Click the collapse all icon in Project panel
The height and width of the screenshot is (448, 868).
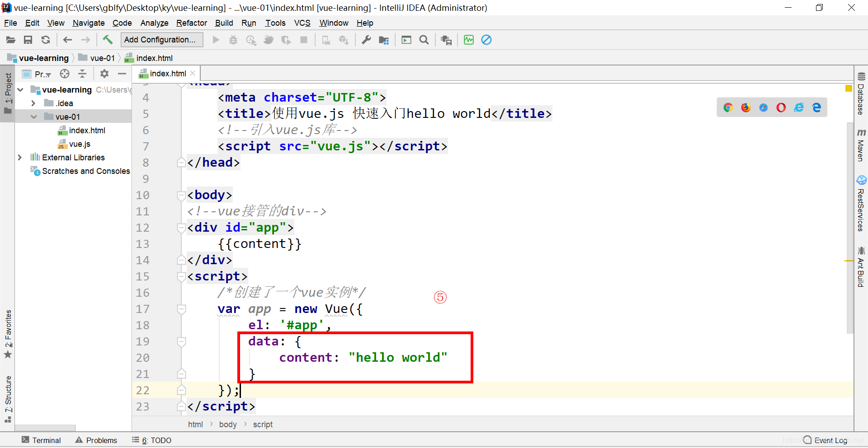tap(82, 74)
